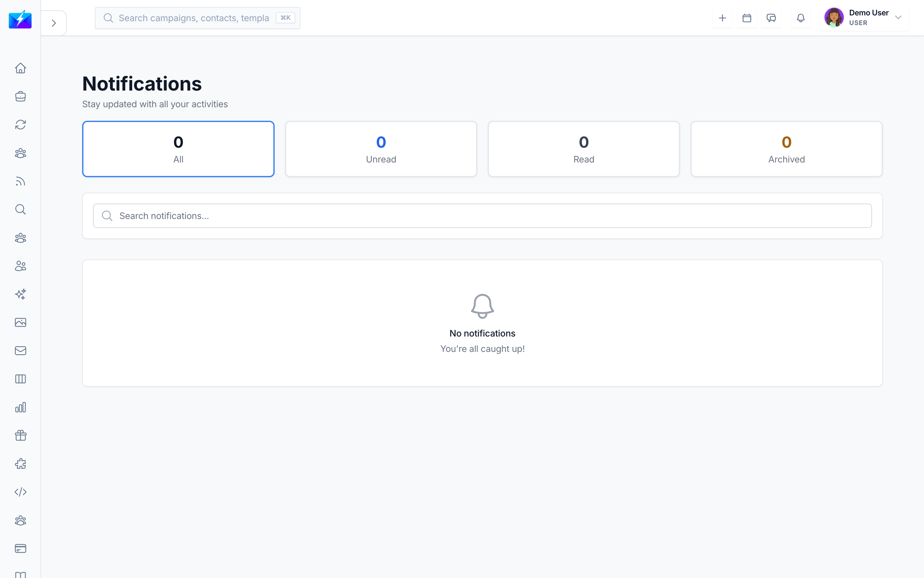Open the bar chart analytics sidebar icon
Image resolution: width=924 pixels, height=578 pixels.
coord(20,407)
